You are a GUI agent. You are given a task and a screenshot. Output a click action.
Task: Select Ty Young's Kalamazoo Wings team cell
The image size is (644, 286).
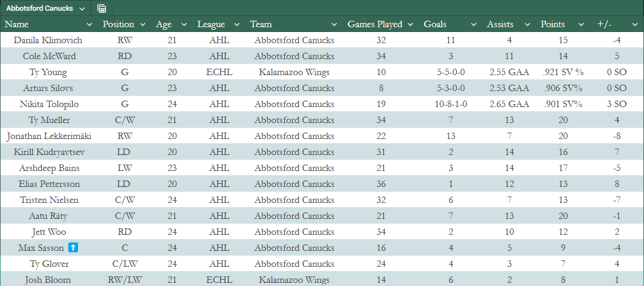[x=294, y=72]
